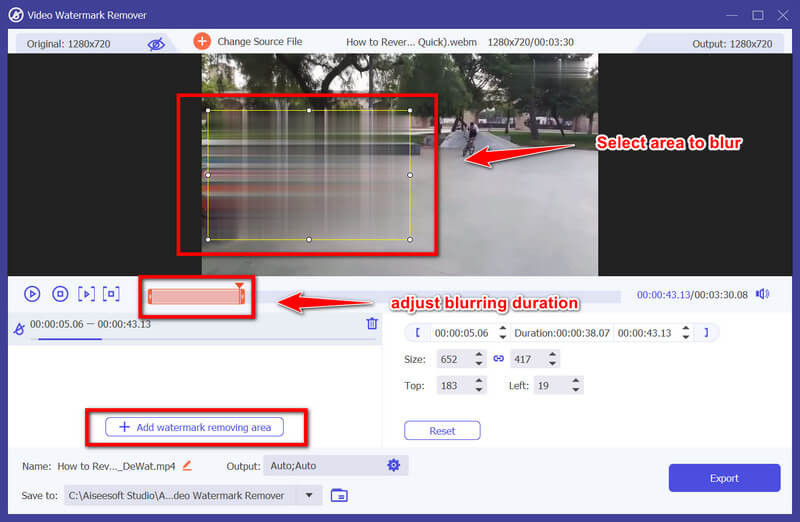Adjust Top 183 stepper arrows
The image size is (800, 522).
[x=479, y=385]
